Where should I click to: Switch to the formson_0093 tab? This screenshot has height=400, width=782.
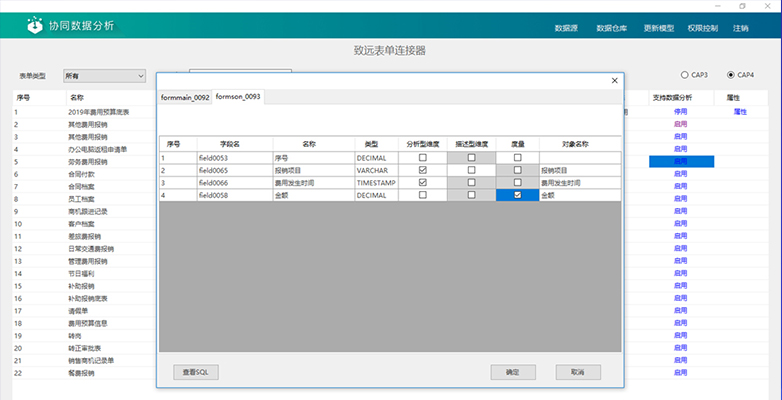click(x=238, y=97)
